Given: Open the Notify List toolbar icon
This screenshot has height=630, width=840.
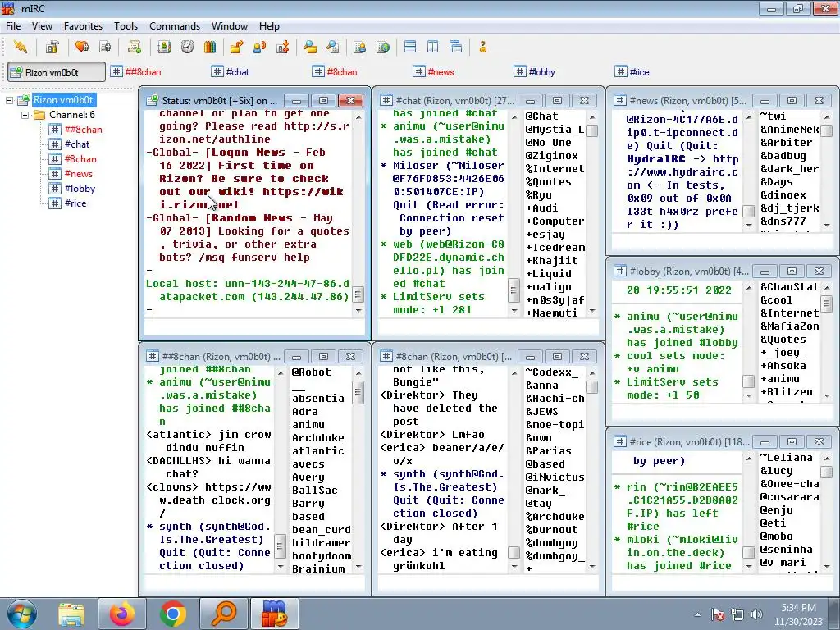Looking at the screenshot, I should 360,47.
